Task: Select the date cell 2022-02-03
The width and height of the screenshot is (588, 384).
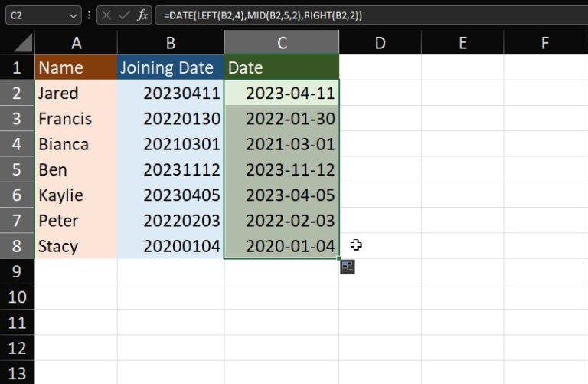Action: coord(281,221)
